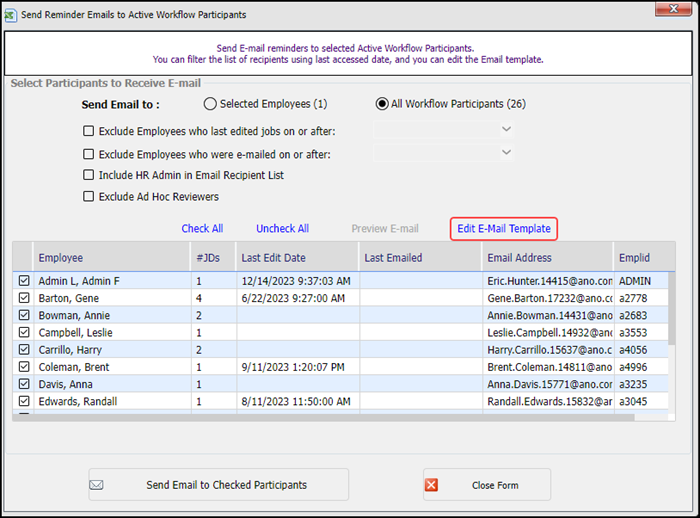Open the last edited date dropdown
This screenshot has width=700, height=518.
[506, 130]
